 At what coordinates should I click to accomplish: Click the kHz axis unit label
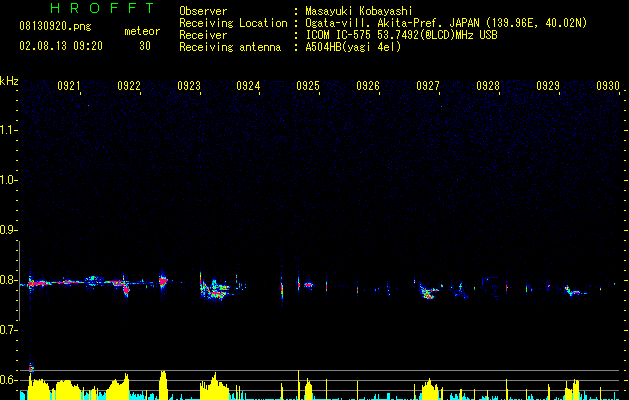tap(9, 81)
